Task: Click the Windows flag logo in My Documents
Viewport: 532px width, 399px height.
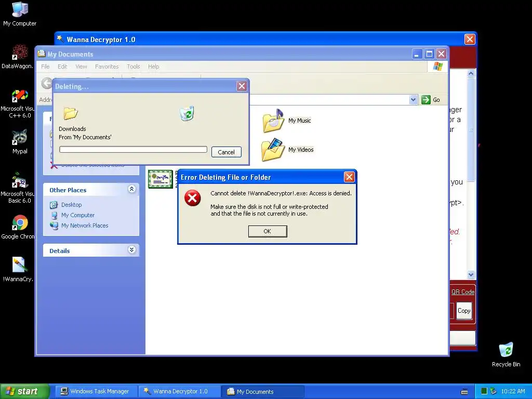Action: [437, 66]
